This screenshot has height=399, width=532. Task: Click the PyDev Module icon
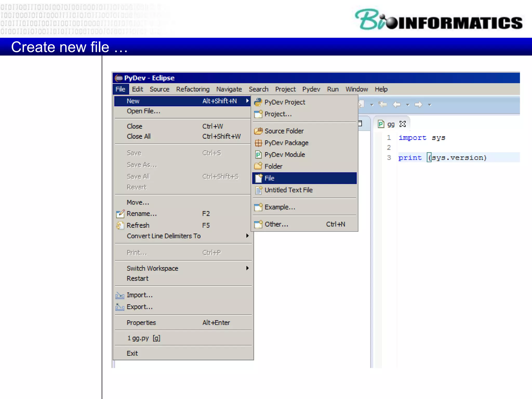click(x=258, y=155)
